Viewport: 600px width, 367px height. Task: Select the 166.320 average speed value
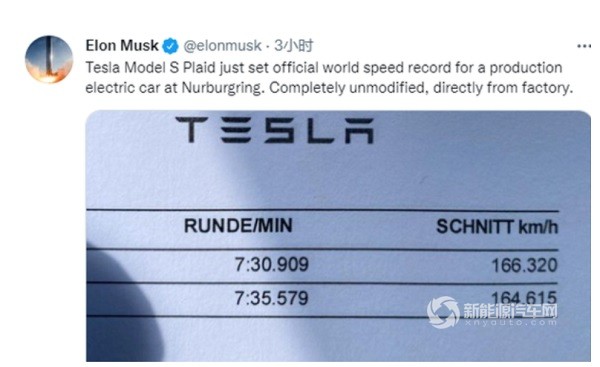[x=524, y=265]
